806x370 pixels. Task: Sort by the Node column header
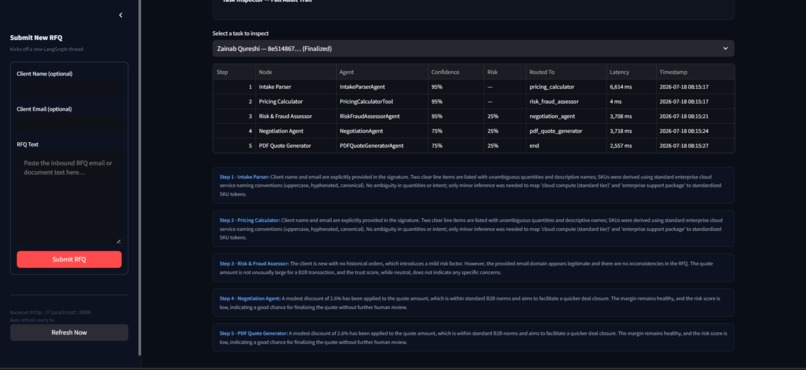(296, 72)
